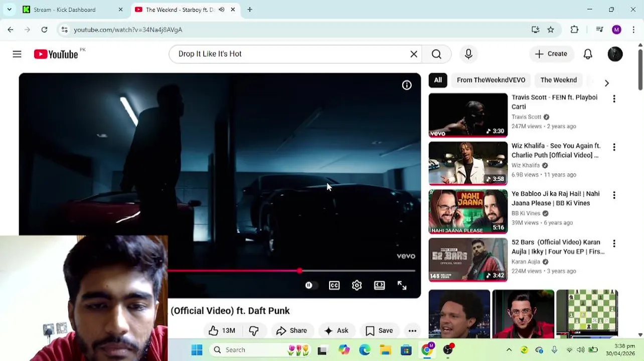Visit the Karan Aujla channel link
The width and height of the screenshot is (644, 361).
point(526,262)
